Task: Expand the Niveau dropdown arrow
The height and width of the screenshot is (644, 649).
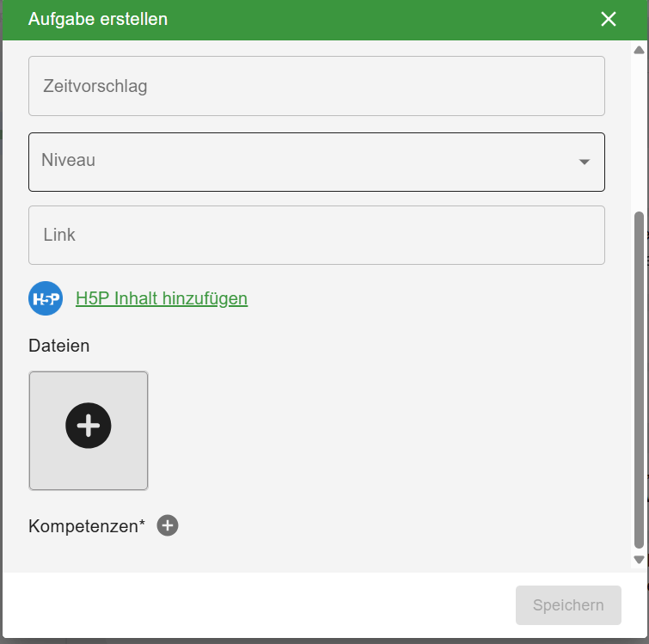Action: [585, 162]
